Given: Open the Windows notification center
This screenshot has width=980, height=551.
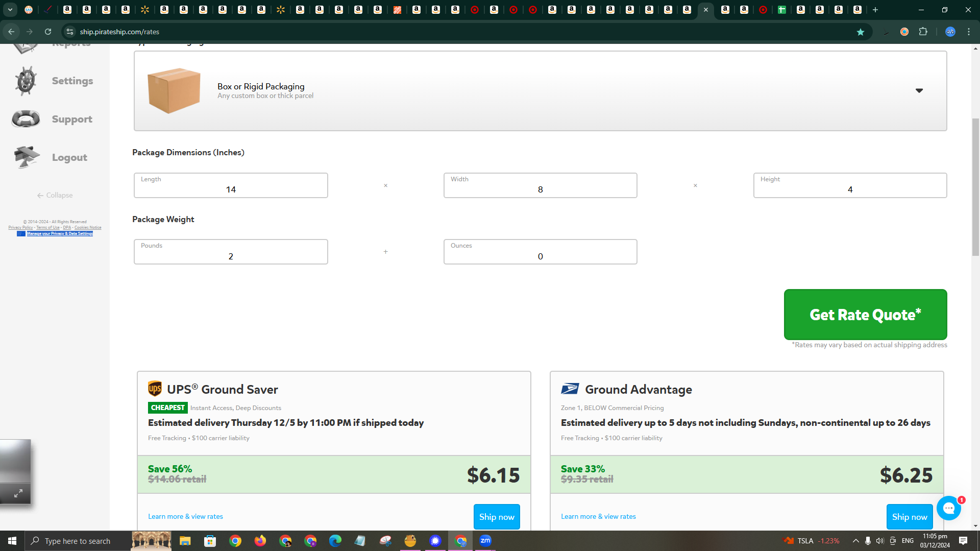Looking at the screenshot, I should tap(963, 541).
